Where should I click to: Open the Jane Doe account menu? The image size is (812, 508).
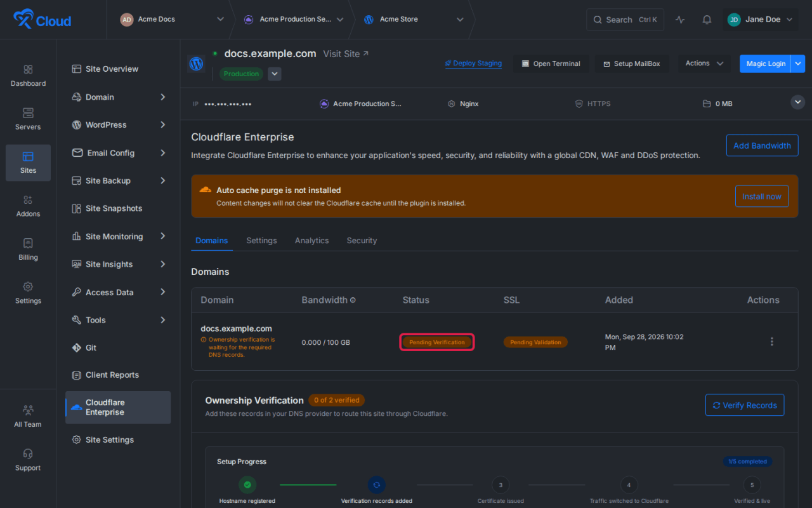coord(760,20)
